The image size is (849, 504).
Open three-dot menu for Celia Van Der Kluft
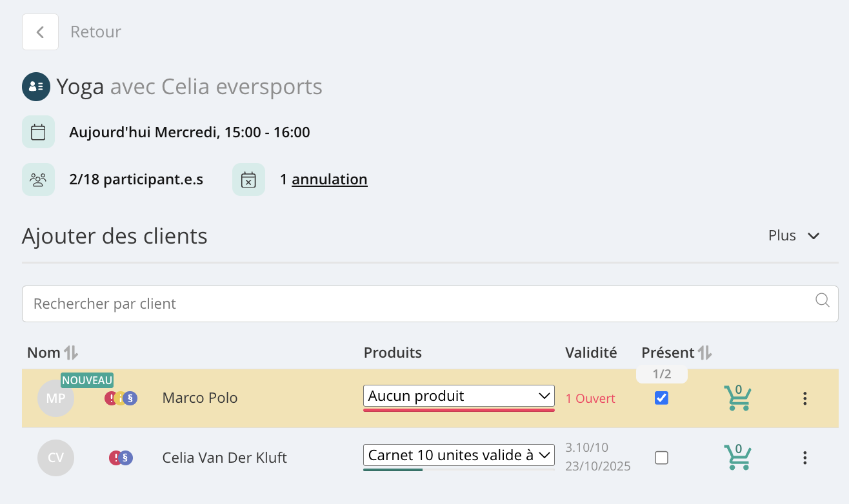click(x=804, y=458)
